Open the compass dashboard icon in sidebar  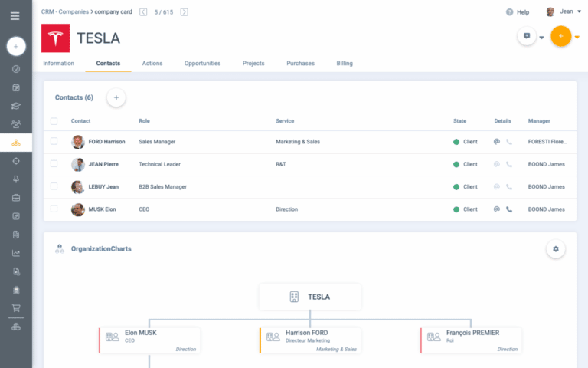(16, 69)
